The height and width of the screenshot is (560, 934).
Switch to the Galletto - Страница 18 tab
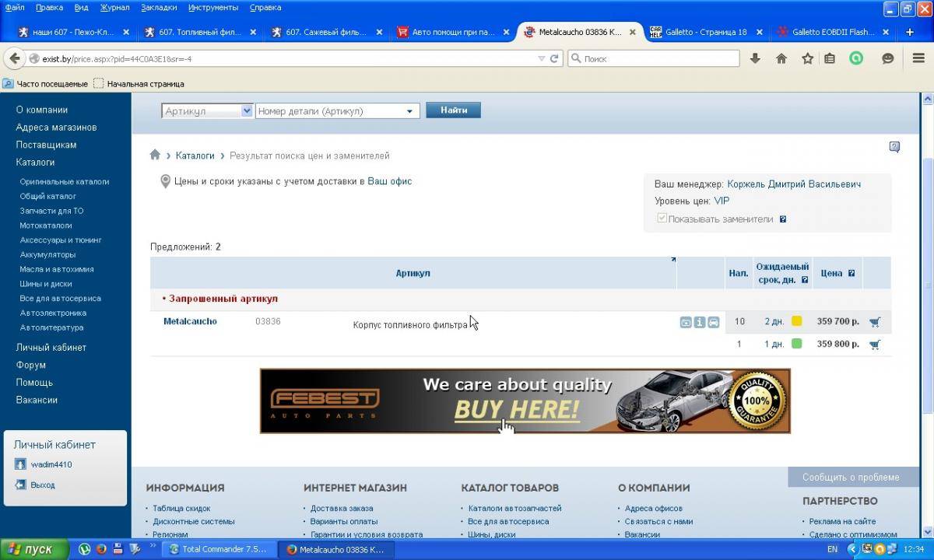click(x=698, y=32)
